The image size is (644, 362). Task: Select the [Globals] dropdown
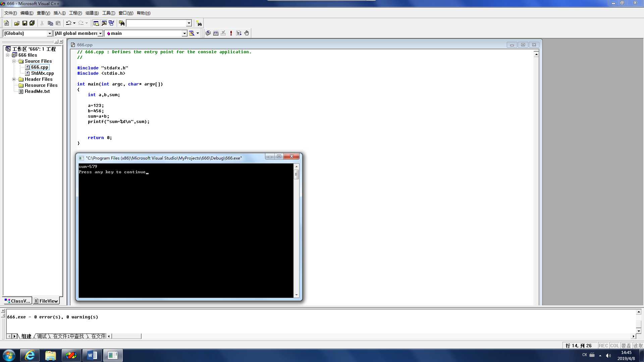coord(28,33)
